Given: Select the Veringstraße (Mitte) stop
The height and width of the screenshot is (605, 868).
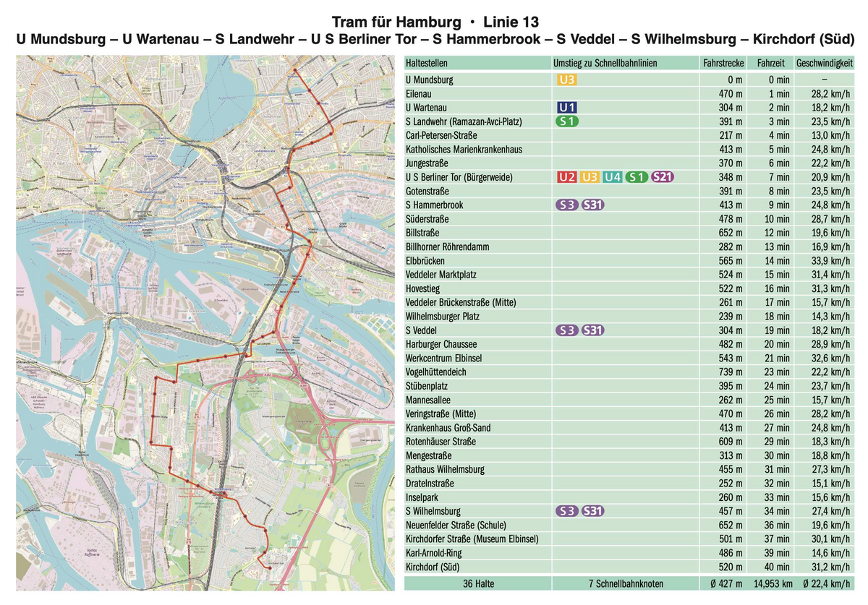Looking at the screenshot, I should (441, 413).
